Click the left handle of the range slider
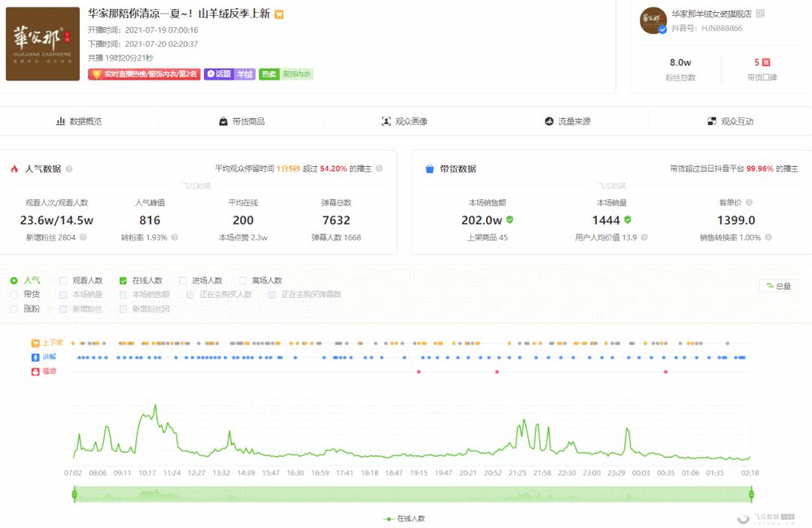 click(x=73, y=494)
